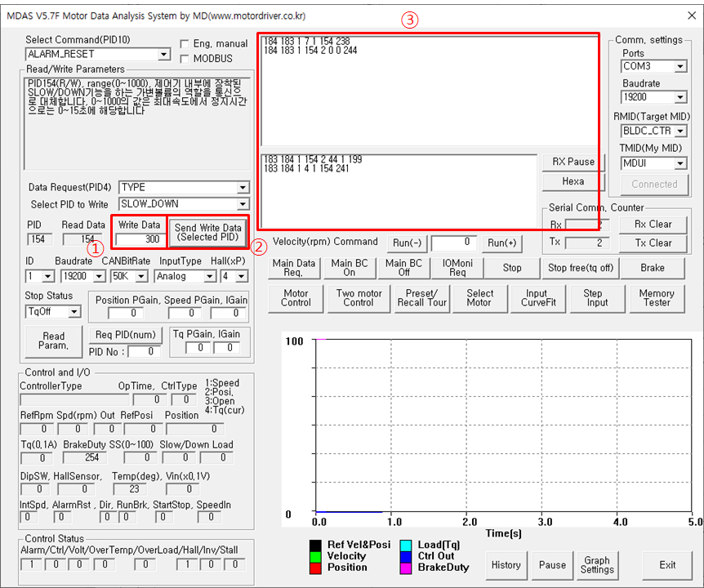Image resolution: width=704 pixels, height=588 pixels.
Task: Click the Run(+) velocity button
Action: tap(502, 243)
